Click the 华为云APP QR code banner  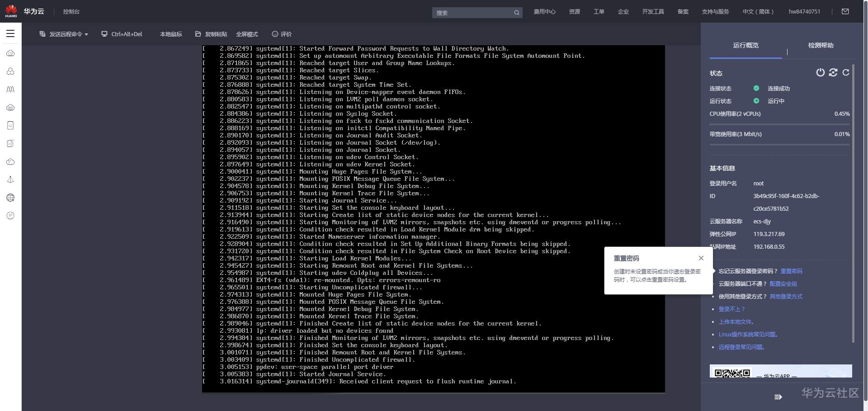click(781, 371)
